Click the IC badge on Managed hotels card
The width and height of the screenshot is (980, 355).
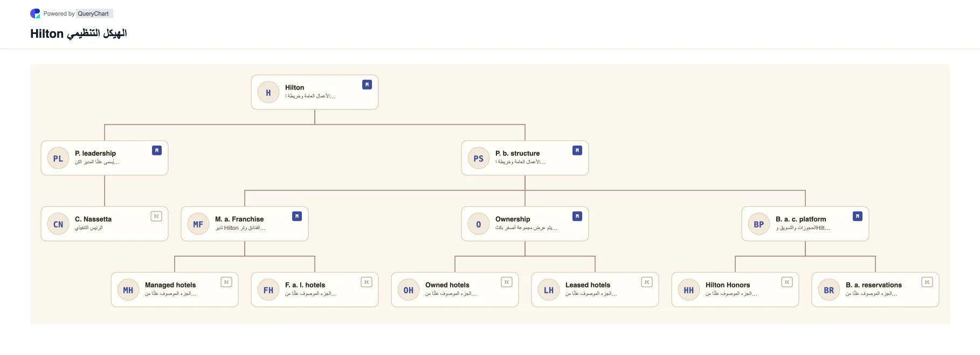tap(226, 282)
